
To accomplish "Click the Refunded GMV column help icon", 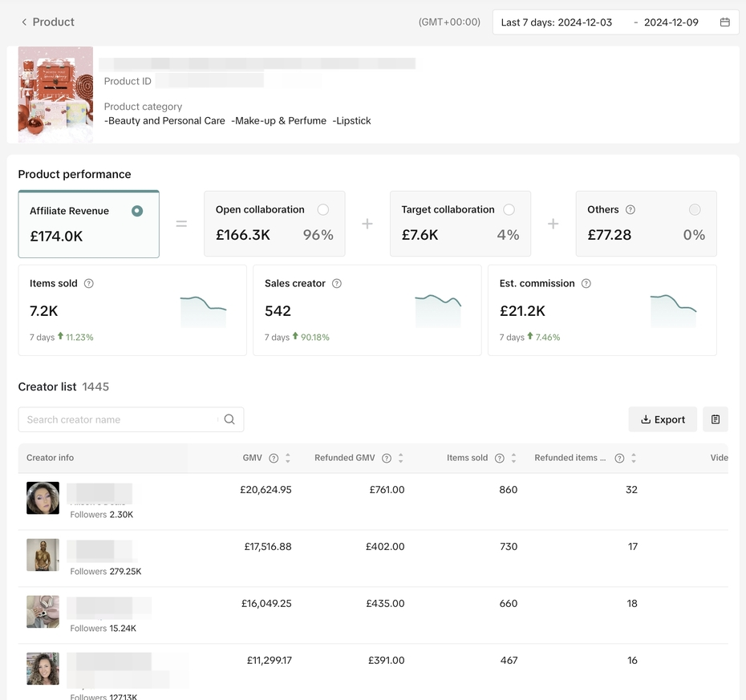I will pyautogui.click(x=387, y=459).
